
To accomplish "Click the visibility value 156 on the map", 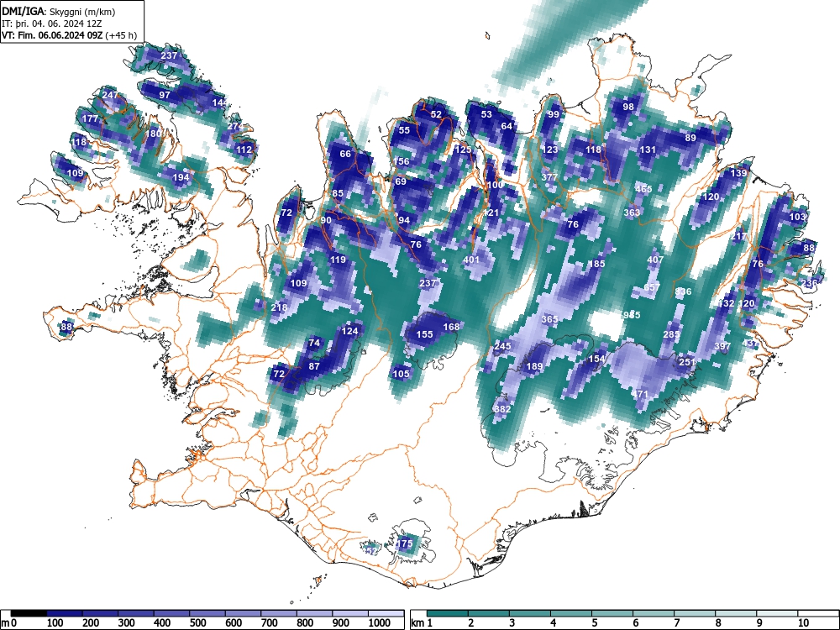I will [x=402, y=161].
